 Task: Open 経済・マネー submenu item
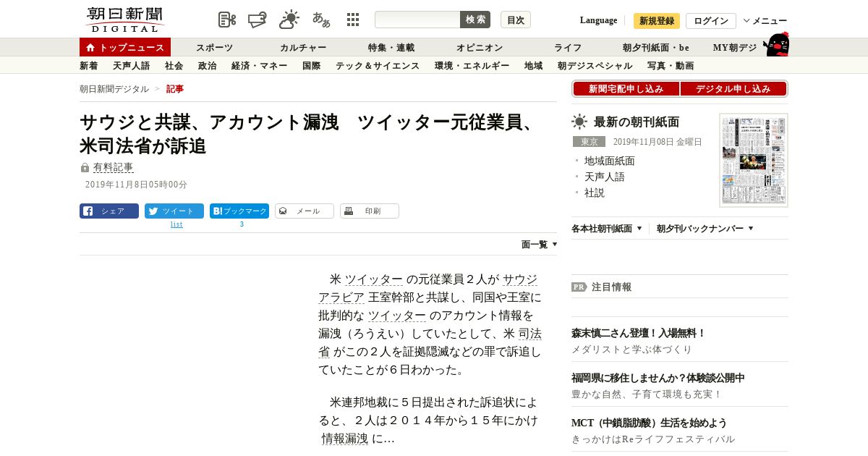260,66
